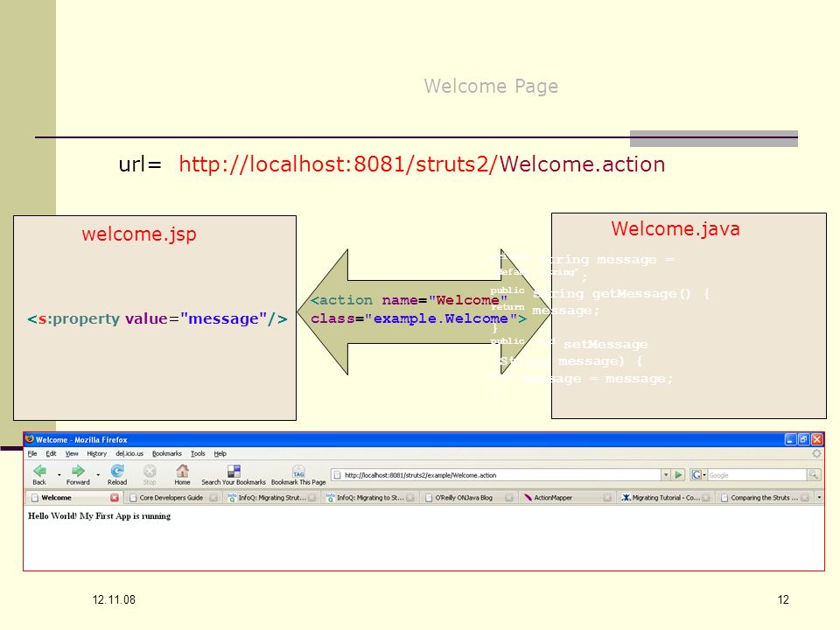Viewport: 840px width, 630px height.
Task: Close the O'Reilly ONJava Blog tab
Action: (x=509, y=498)
